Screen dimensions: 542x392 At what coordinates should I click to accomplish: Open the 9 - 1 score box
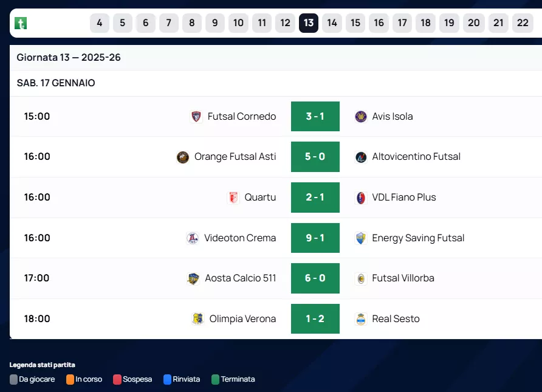tap(315, 238)
